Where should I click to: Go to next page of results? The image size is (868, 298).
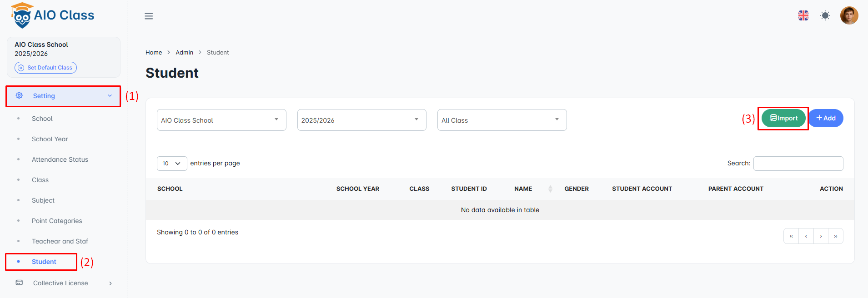click(x=821, y=236)
